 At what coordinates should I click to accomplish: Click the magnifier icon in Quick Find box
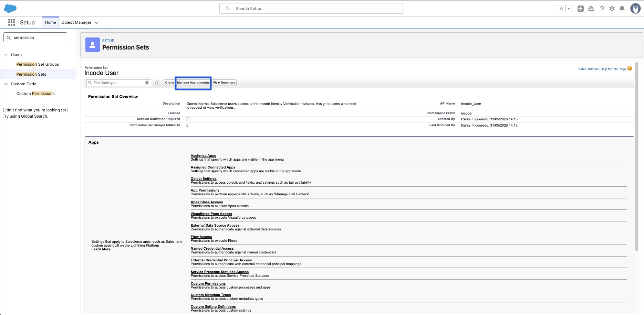pos(9,38)
